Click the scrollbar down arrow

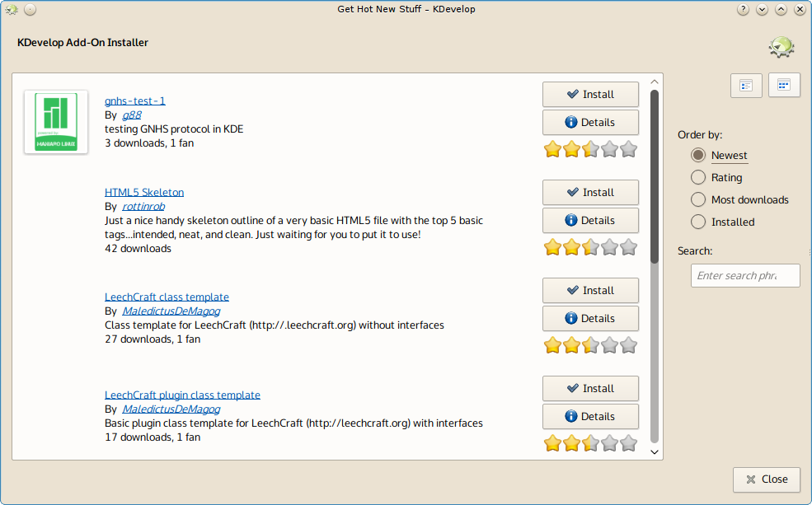tap(654, 451)
